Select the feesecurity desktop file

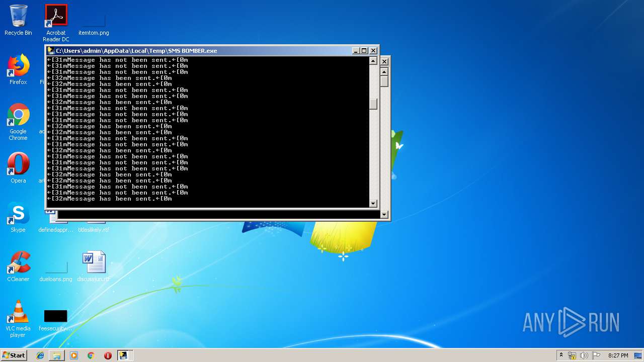click(56, 320)
